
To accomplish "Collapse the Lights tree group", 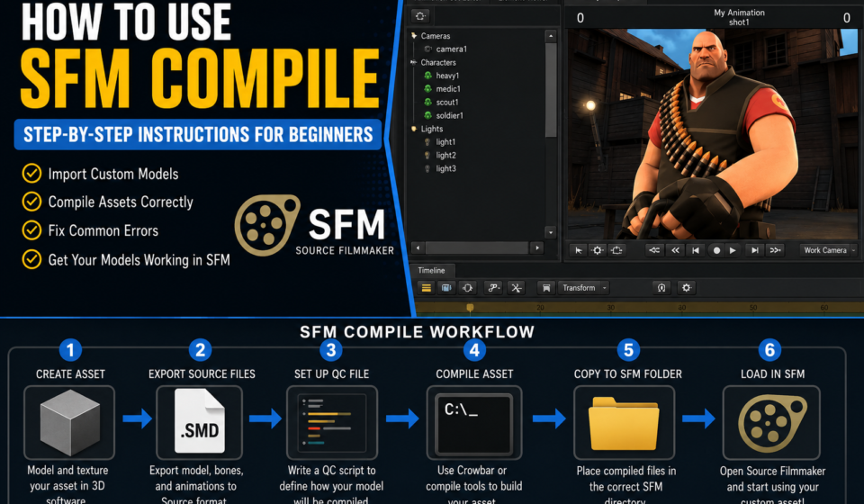I will [x=414, y=129].
